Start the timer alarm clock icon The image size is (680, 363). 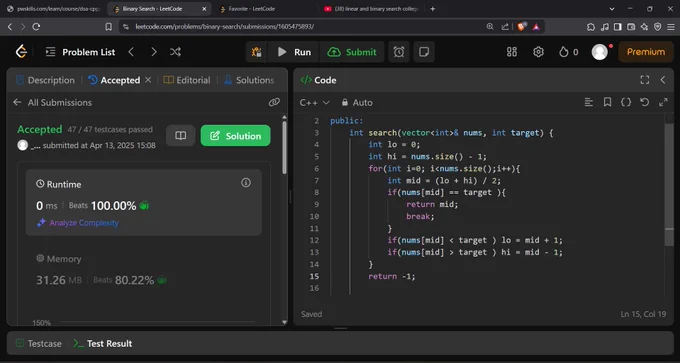tap(399, 52)
